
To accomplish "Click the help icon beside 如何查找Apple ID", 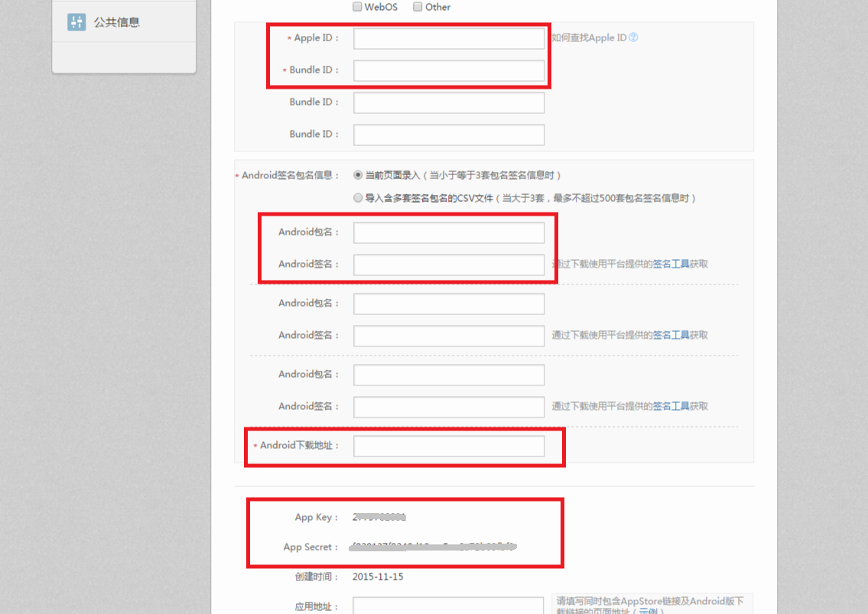I will pyautogui.click(x=633, y=37).
